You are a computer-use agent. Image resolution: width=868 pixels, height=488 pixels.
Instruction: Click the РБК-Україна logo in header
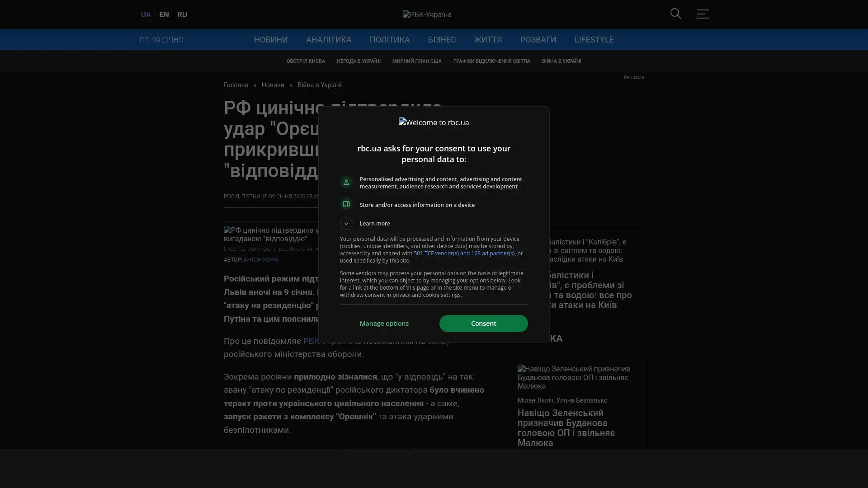(427, 14)
